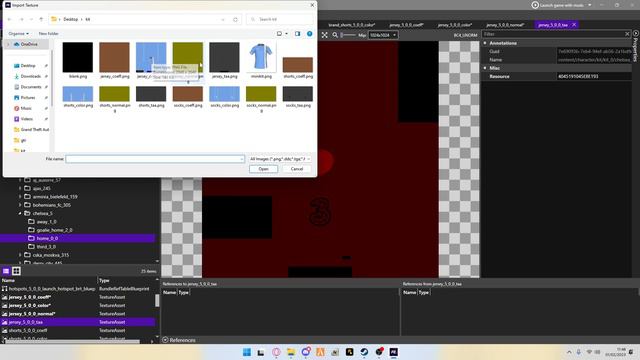Click Desktop in the address breadcrumb
640x360 pixels.
pyautogui.click(x=71, y=19)
